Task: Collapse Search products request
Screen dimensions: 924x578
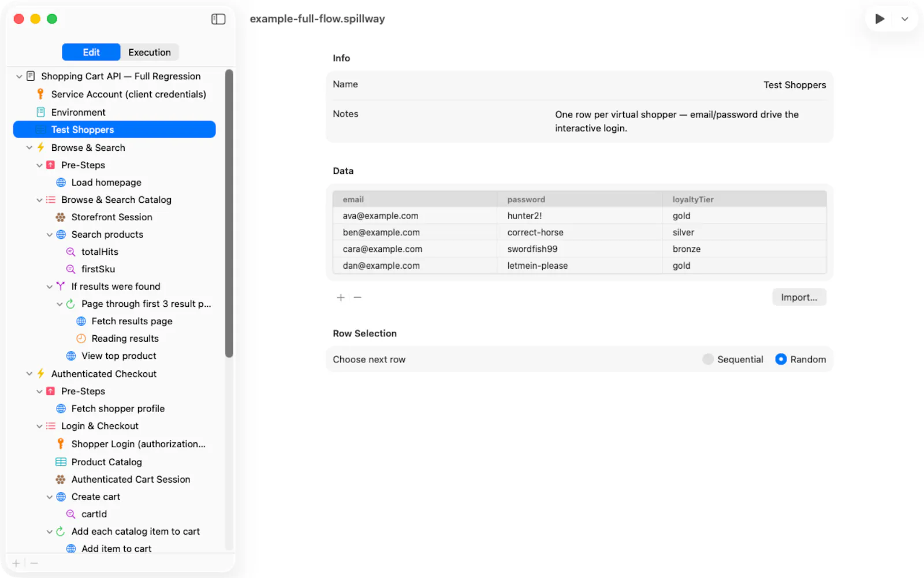Action: point(50,235)
